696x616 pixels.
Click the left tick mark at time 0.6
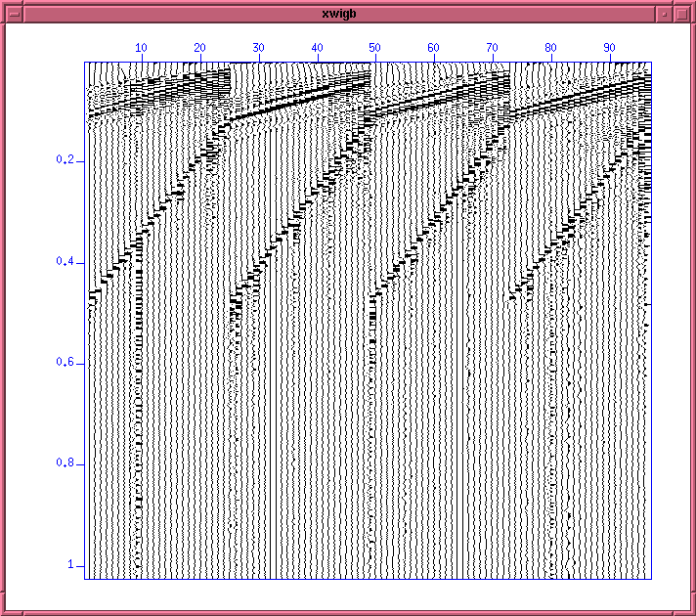coord(82,364)
